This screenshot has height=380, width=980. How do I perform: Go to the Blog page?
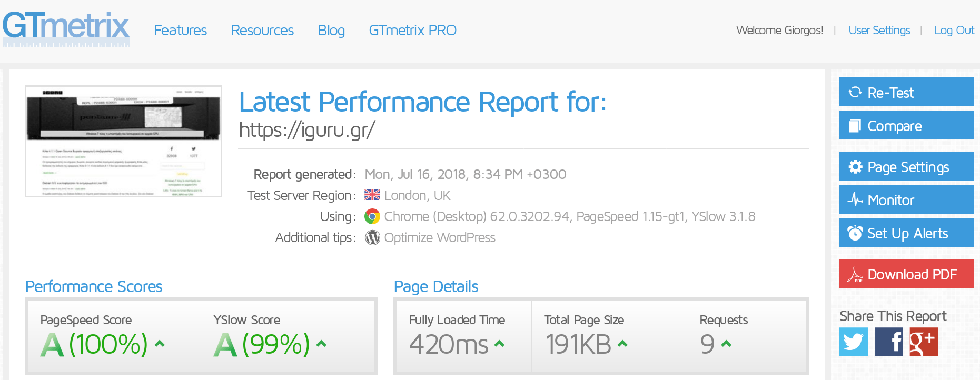coord(331,31)
